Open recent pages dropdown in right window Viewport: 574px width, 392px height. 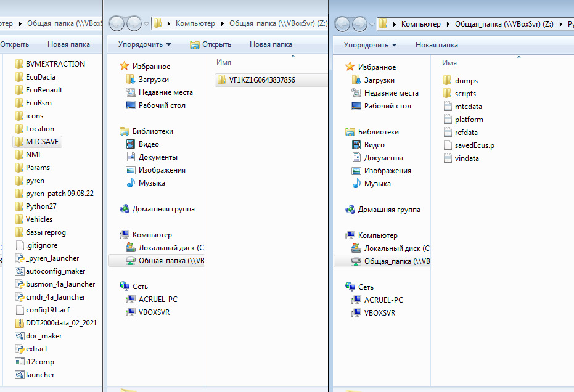pyautogui.click(x=372, y=25)
